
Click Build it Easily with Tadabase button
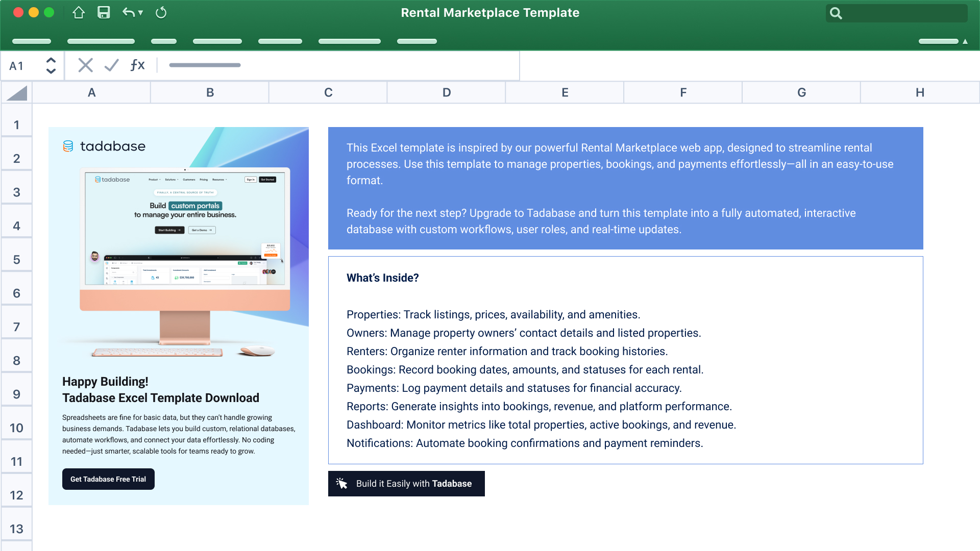click(406, 484)
